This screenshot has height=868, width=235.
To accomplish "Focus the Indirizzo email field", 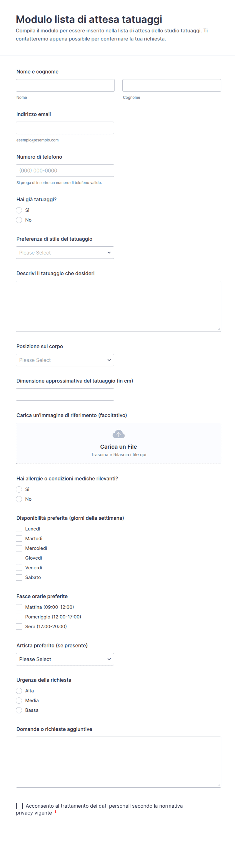I will coord(65,128).
